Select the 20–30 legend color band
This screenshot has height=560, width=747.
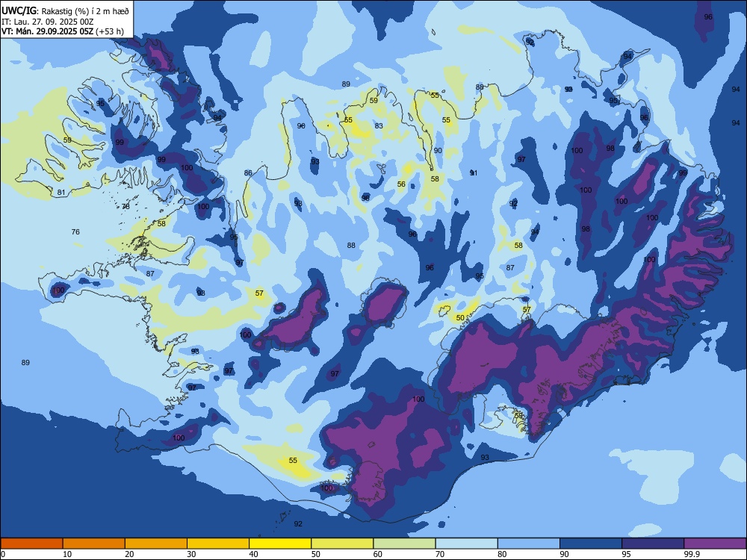[156, 544]
